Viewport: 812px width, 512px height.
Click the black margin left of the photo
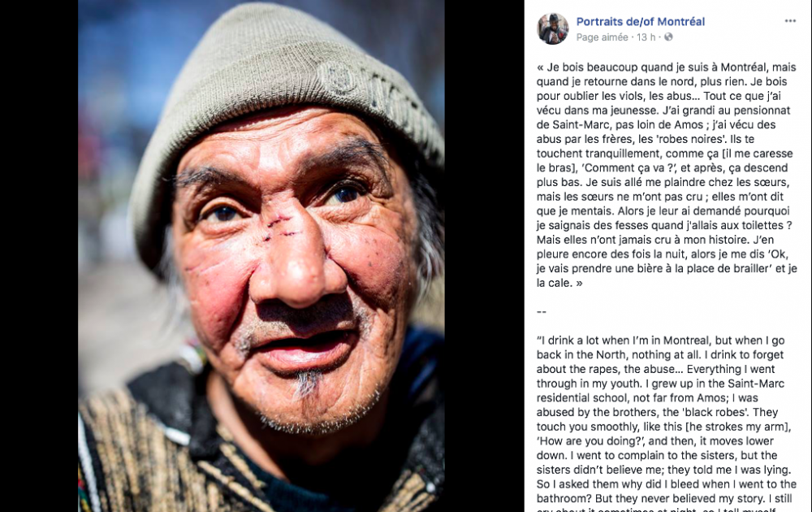(x=39, y=256)
